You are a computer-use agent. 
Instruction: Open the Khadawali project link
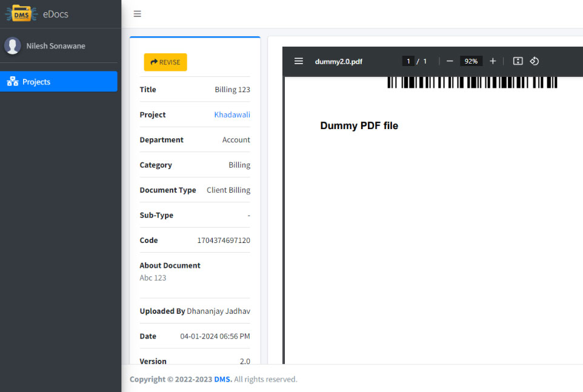coord(232,115)
